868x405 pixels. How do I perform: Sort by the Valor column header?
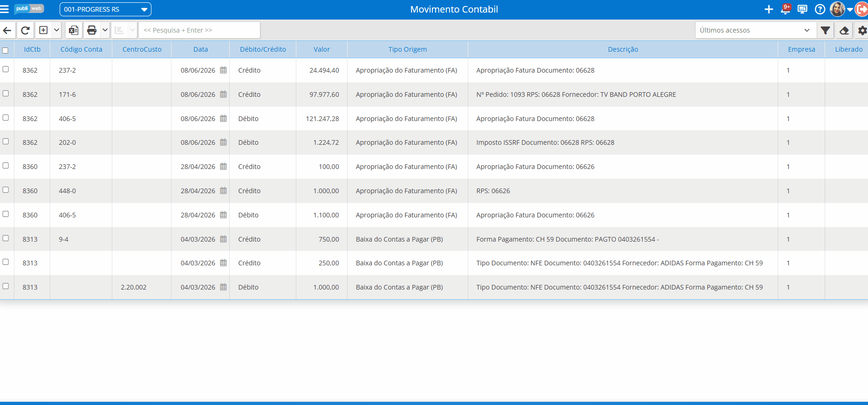(321, 49)
